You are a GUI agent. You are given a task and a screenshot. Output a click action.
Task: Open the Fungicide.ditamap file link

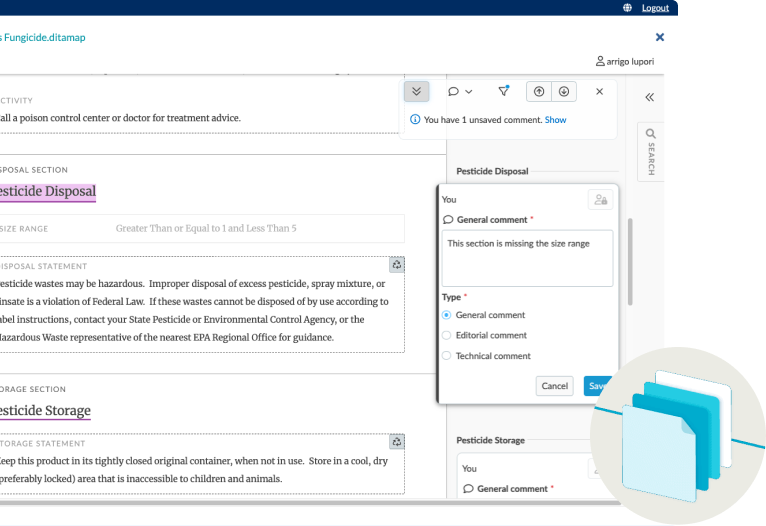[x=43, y=38]
